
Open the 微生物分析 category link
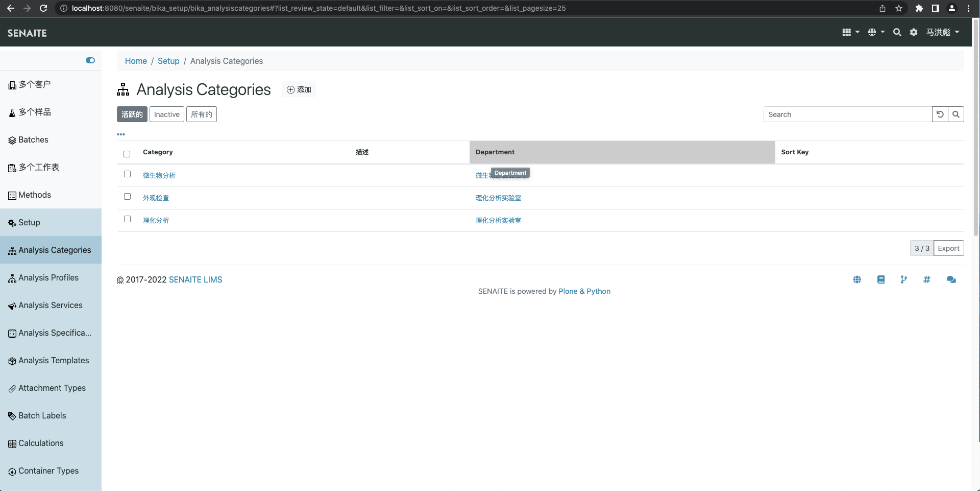tap(159, 175)
